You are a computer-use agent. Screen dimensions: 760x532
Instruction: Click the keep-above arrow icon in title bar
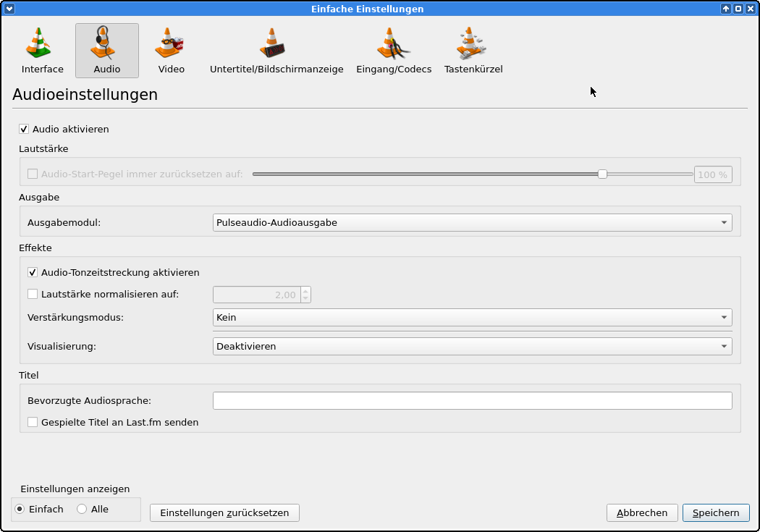726,9
